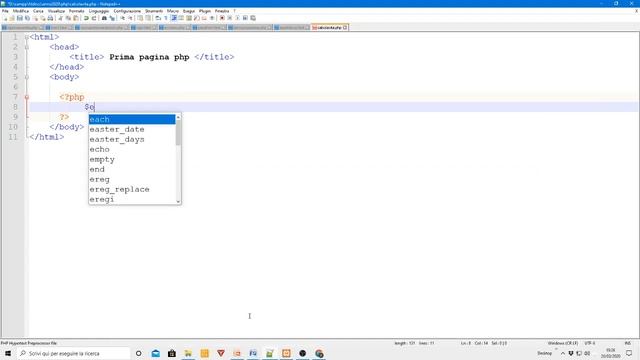Screen dimensions: 640x360
Task: Open the File menu
Action: tap(5, 11)
